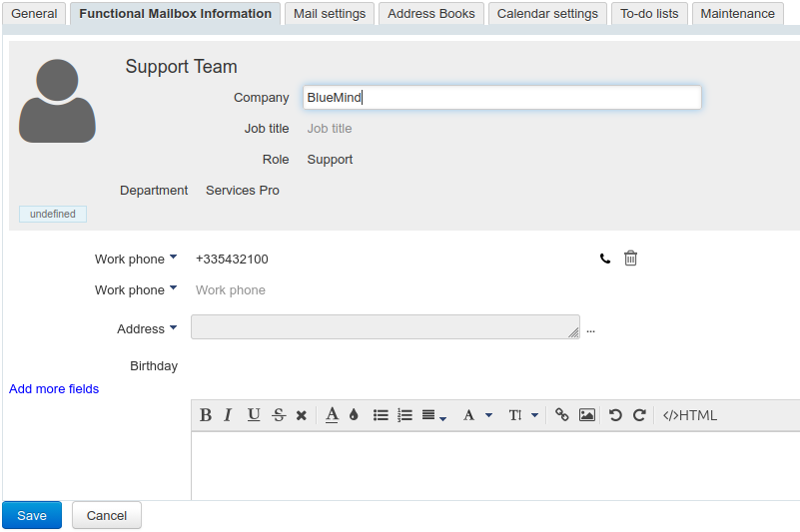Viewport: 800px width, 532px height.
Task: Switch to the Mail settings tab
Action: point(330,14)
